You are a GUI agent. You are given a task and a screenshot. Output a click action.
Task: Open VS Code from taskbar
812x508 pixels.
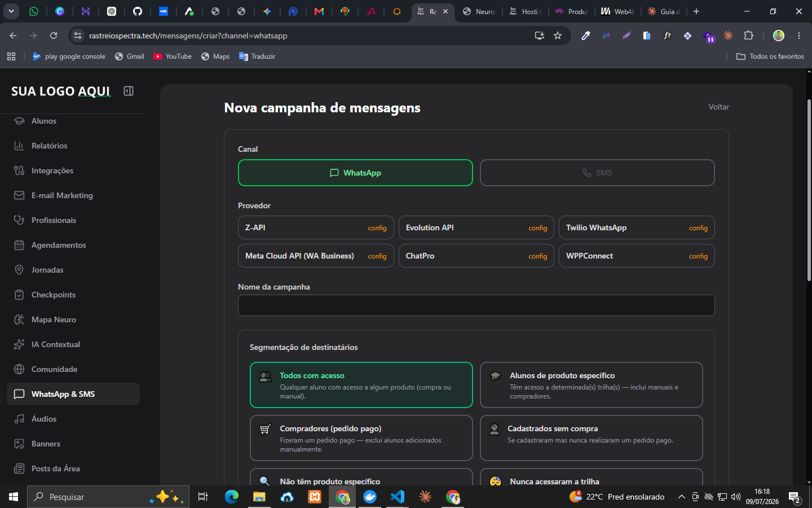398,497
